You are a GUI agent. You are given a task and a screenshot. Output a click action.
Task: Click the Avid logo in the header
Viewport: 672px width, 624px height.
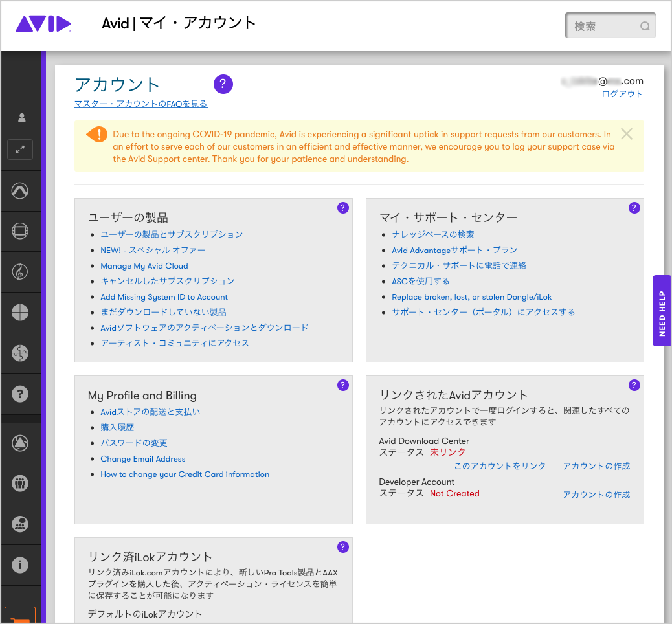tap(43, 24)
